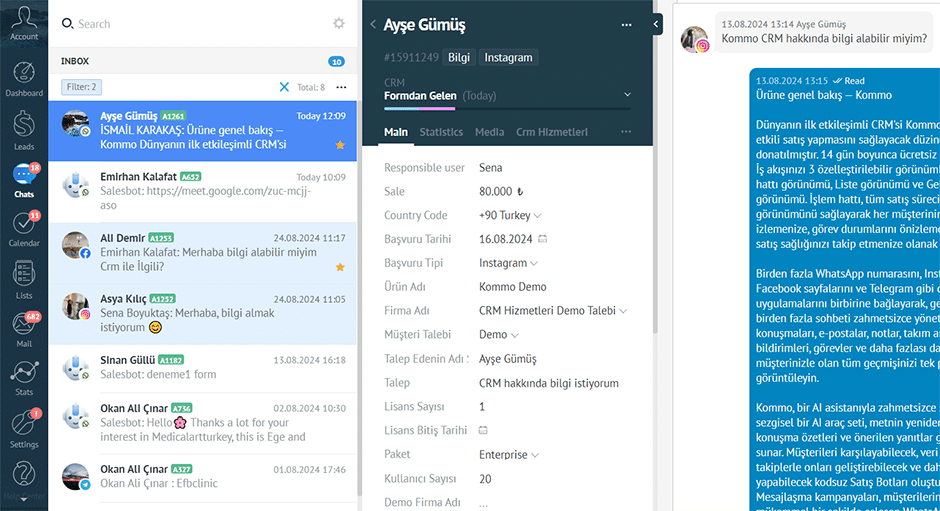The image size is (940, 511).
Task: Click the Filter: 2 button
Action: coord(81,87)
